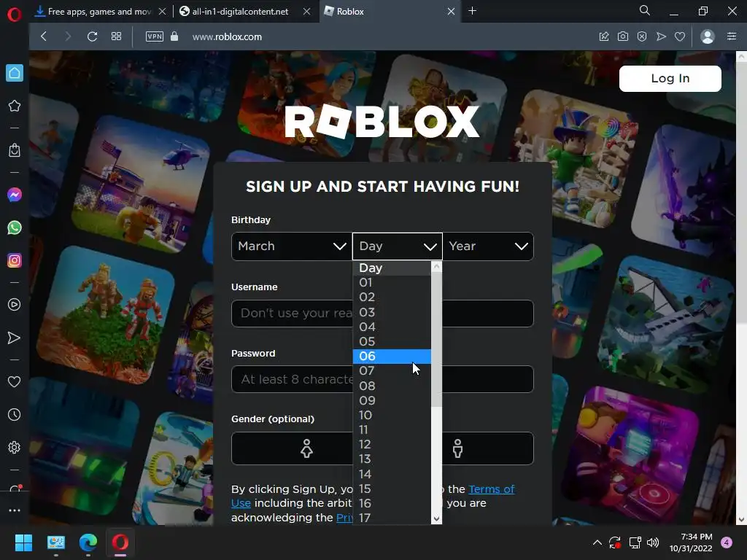747x560 pixels.
Task: Go to sidebar Home icon
Action: [x=15, y=73]
